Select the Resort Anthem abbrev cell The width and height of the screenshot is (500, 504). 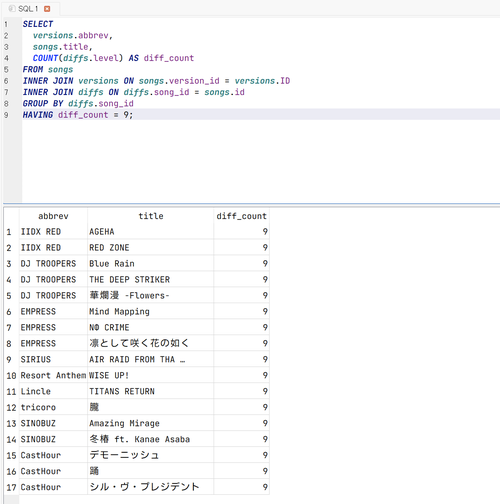pos(53,375)
